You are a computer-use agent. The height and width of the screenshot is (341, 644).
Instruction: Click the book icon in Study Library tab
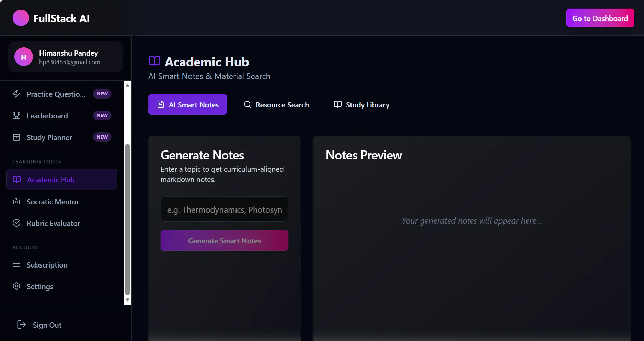338,104
